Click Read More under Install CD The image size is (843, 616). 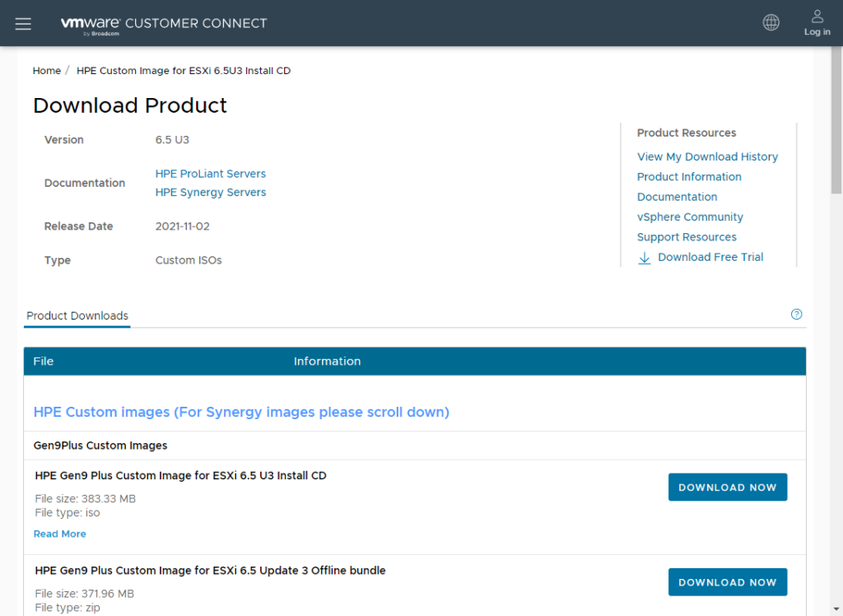click(59, 534)
